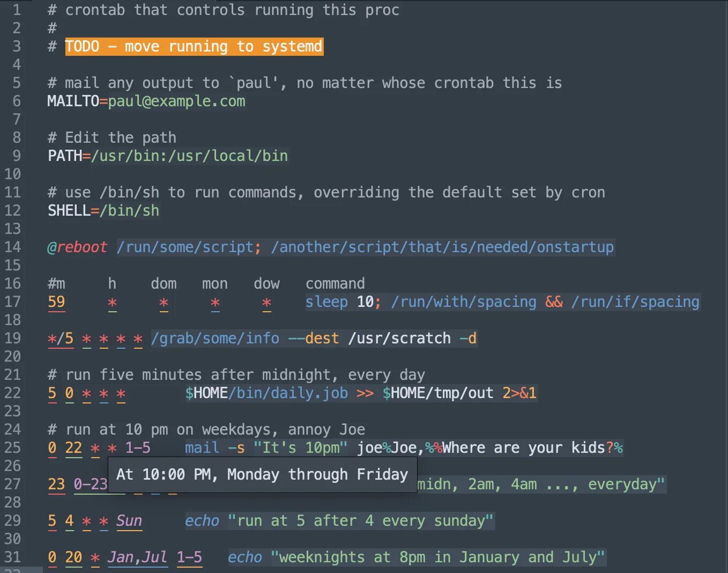Viewport: 728px width, 573px height.
Task: Click the "run five minutes after midnight" comment
Action: 236,375
